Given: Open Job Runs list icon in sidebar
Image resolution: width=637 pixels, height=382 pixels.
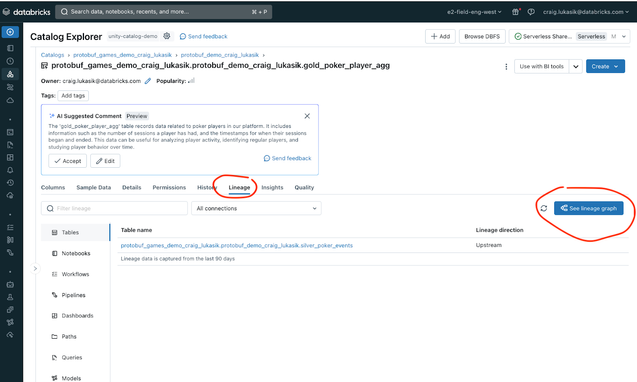Looking at the screenshot, I should [10, 227].
